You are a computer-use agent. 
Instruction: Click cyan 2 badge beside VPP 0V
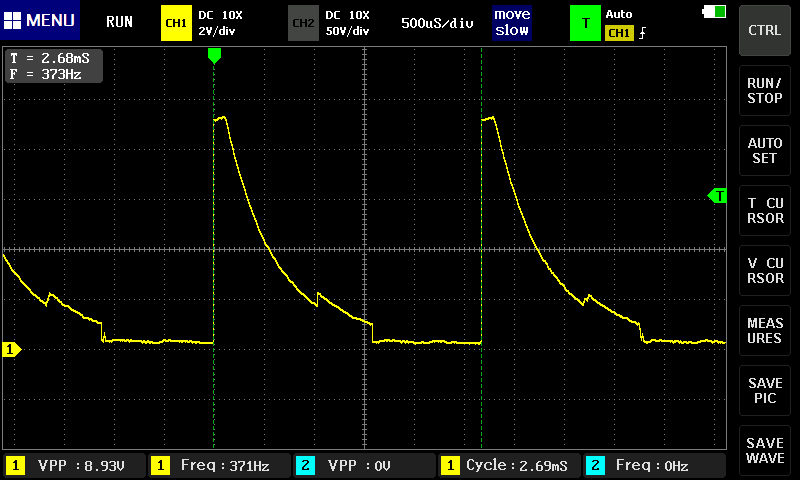coord(305,466)
